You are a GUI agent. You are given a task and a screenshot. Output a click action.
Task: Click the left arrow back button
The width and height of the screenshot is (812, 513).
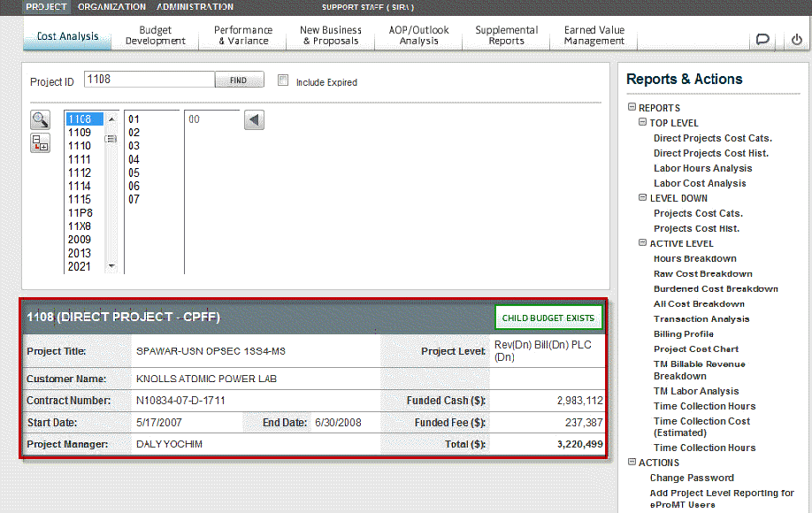254,120
